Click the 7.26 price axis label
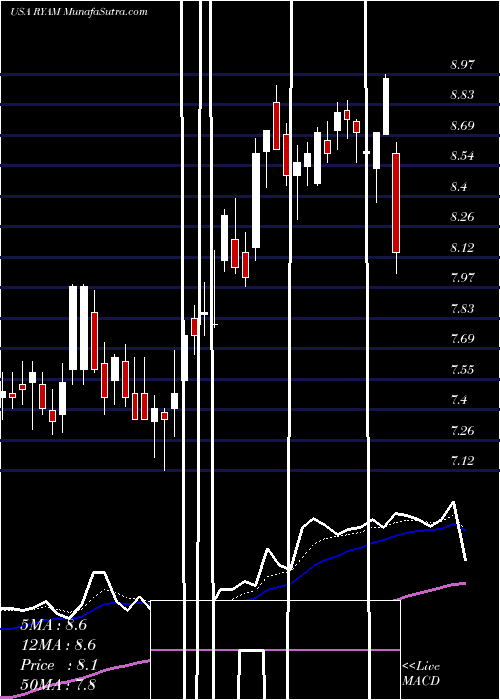This screenshot has width=500, height=700. tap(462, 430)
